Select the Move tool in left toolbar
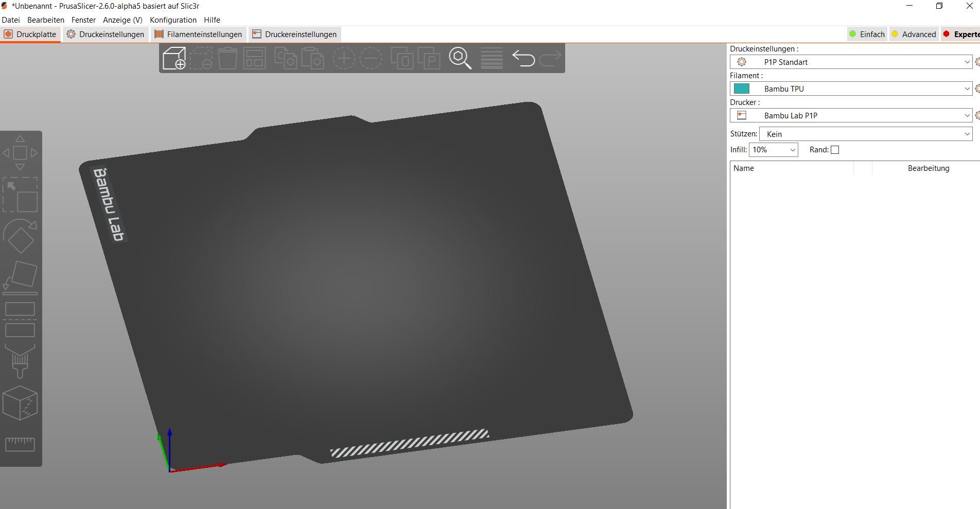 click(x=20, y=153)
